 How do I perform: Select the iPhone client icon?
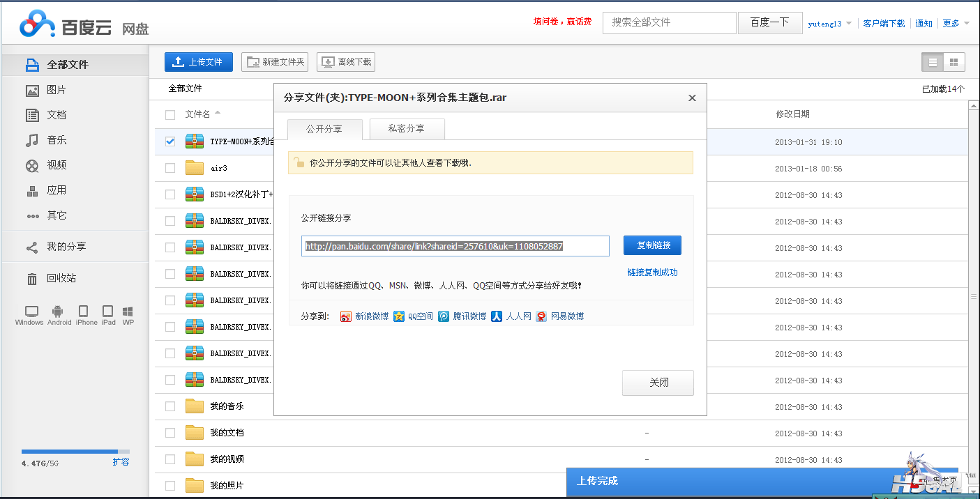(84, 312)
